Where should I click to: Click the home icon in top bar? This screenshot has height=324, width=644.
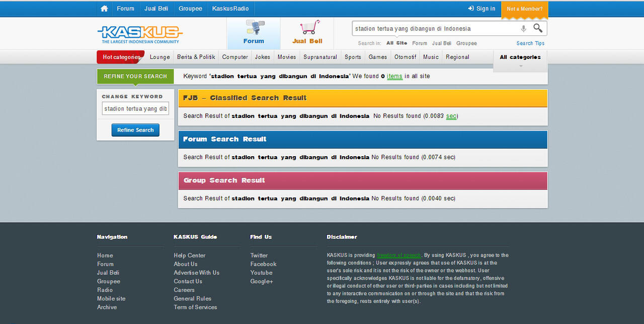pyautogui.click(x=104, y=9)
